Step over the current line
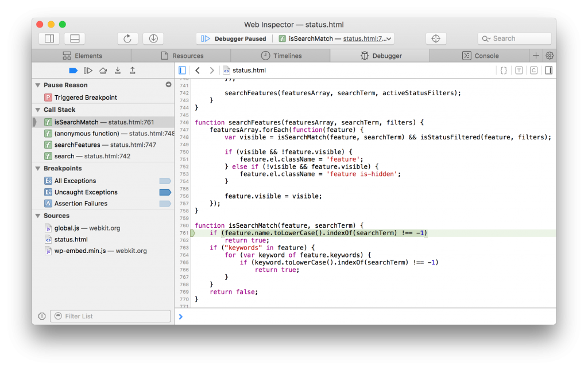588x370 pixels. tap(103, 71)
